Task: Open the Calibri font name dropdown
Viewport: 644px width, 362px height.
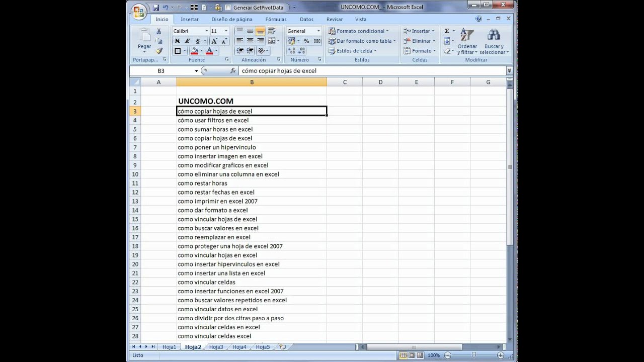Action: point(206,31)
